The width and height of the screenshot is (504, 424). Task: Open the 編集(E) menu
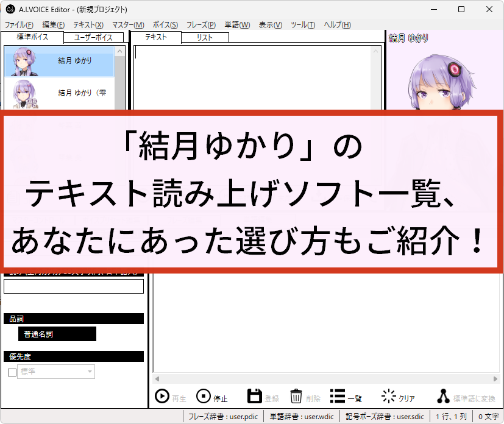tap(54, 25)
